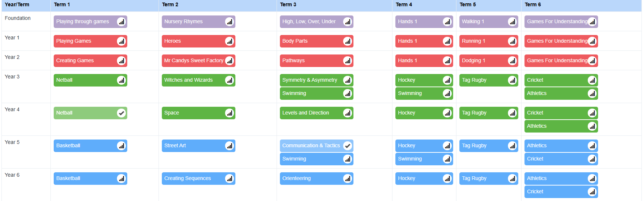Click the bars icon on Symmetry & Asymmetry

348,80
